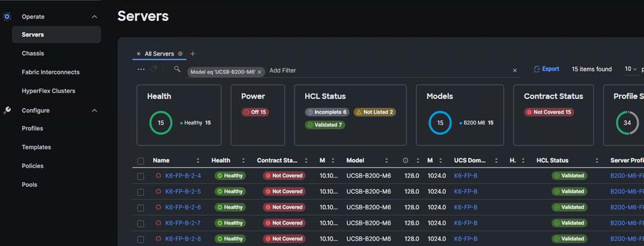Click power-off icon for K6-FP-B-2-6

pos(158,207)
